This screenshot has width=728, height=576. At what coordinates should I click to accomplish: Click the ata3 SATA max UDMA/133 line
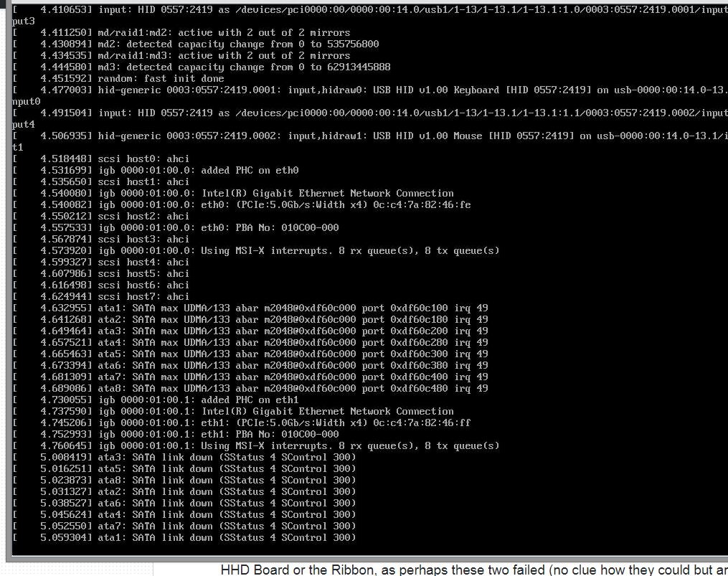(250, 331)
